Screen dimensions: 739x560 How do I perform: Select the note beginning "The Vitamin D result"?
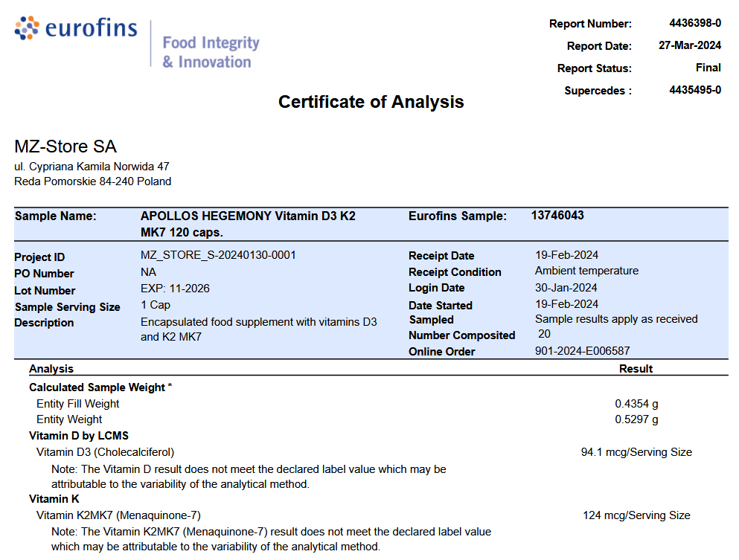(249, 477)
